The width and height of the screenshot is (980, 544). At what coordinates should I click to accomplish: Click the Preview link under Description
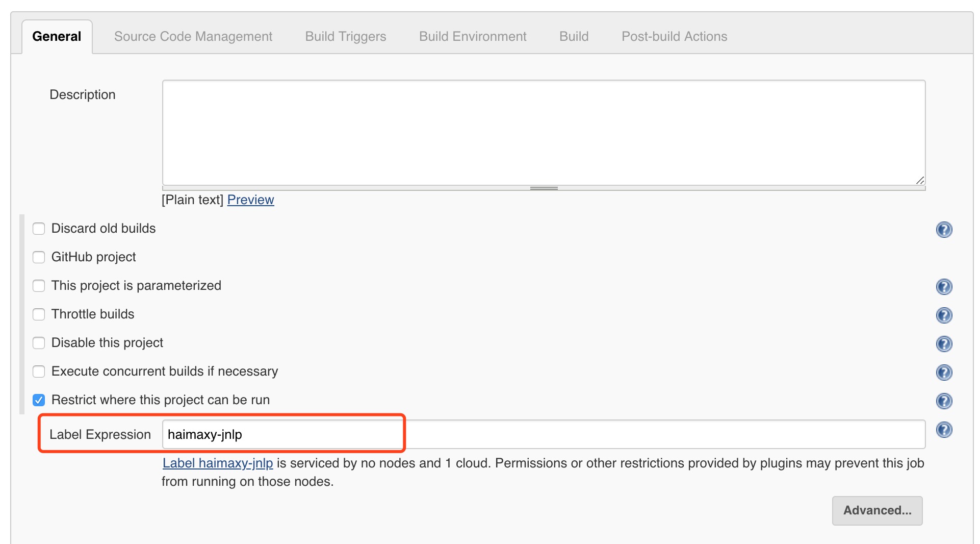coord(250,200)
